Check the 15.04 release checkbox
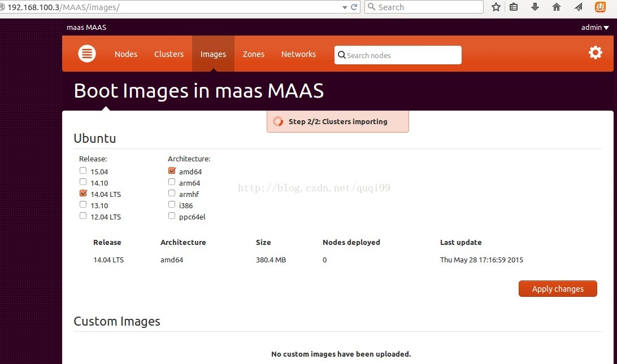This screenshot has height=364, width=617. tap(83, 170)
